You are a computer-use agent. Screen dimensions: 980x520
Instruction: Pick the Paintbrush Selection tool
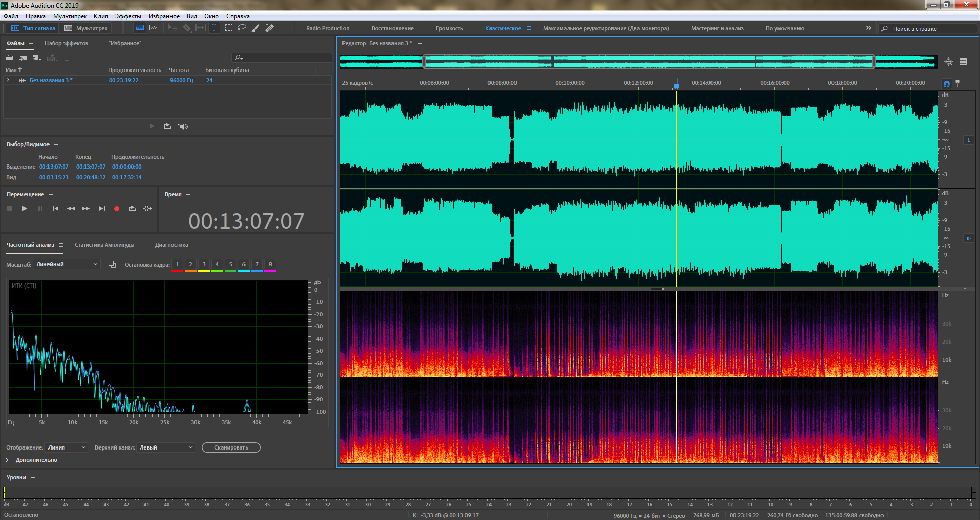pos(256,28)
